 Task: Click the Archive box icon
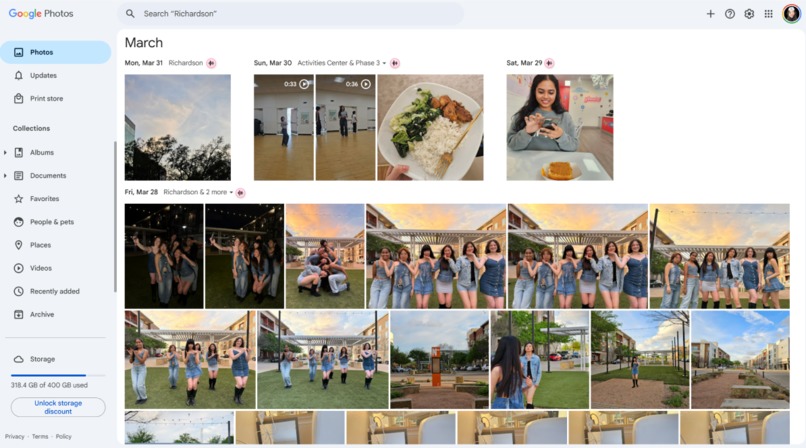coord(19,314)
